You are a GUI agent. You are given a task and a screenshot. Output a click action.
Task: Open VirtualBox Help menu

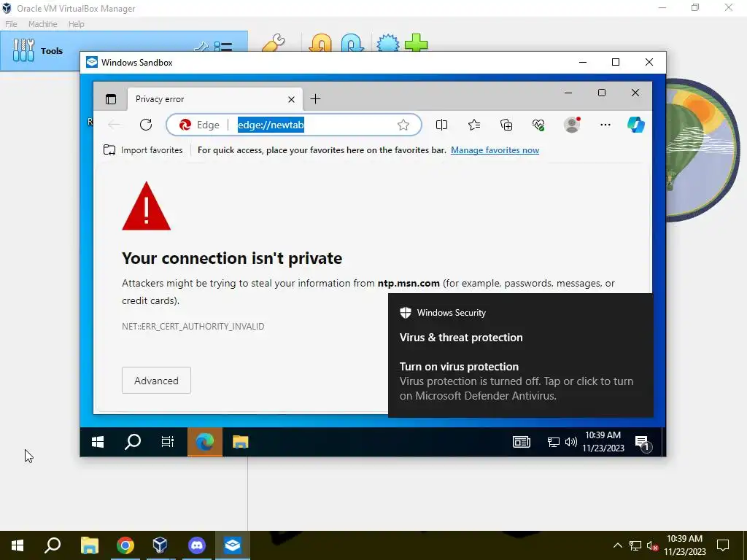point(76,24)
